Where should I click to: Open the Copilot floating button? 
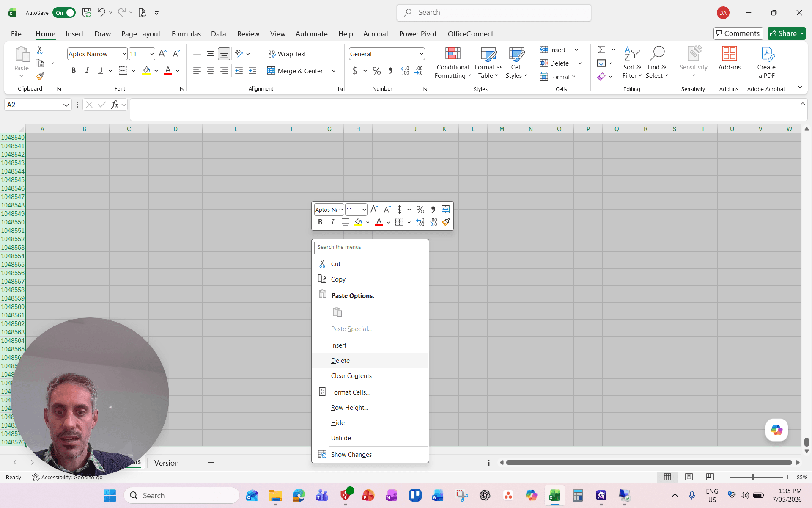pos(776,430)
